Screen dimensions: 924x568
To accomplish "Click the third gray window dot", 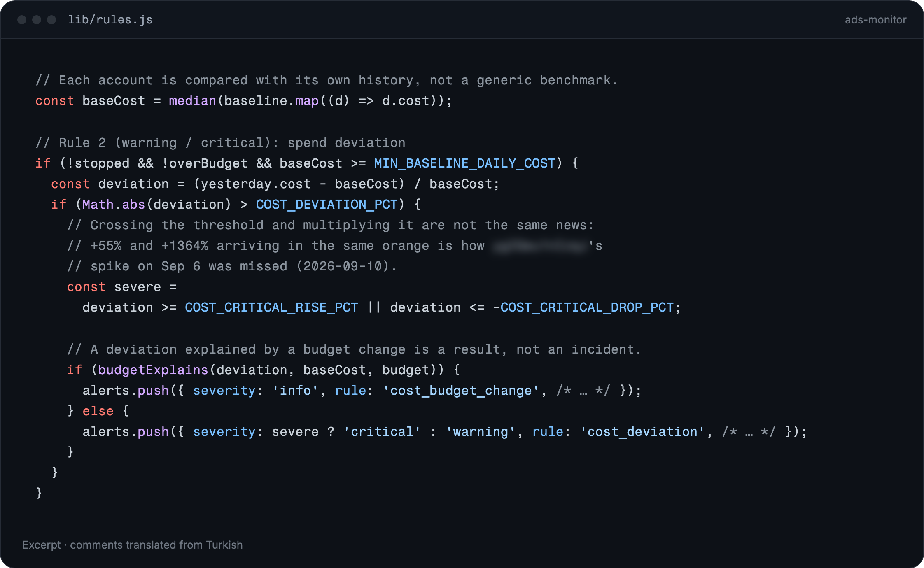I will tap(51, 20).
